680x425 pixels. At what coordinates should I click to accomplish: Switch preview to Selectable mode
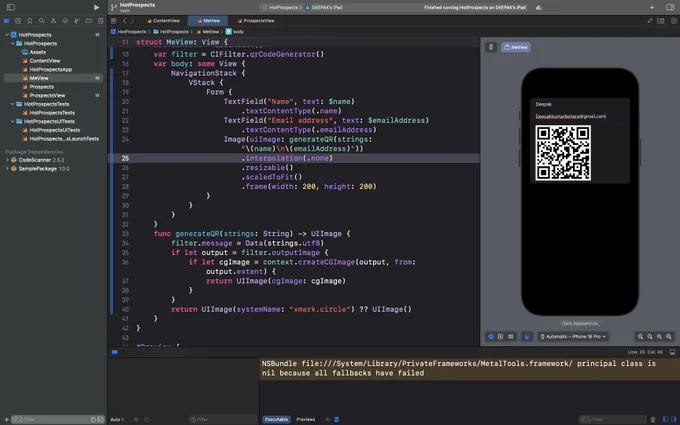500,337
